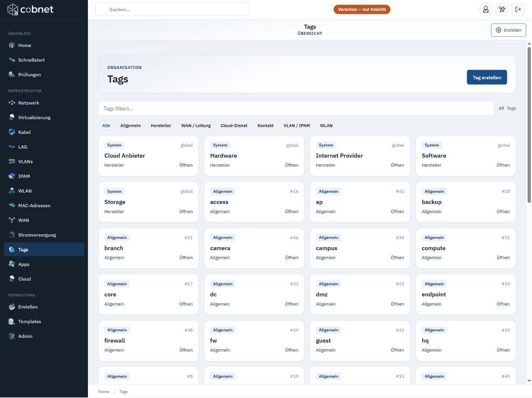
Task: Click the cobnet logo
Action: click(x=30, y=10)
